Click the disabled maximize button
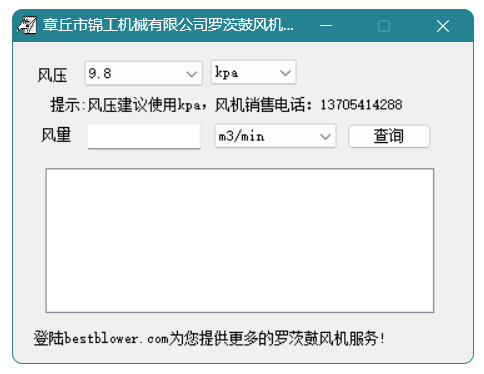 tap(384, 26)
